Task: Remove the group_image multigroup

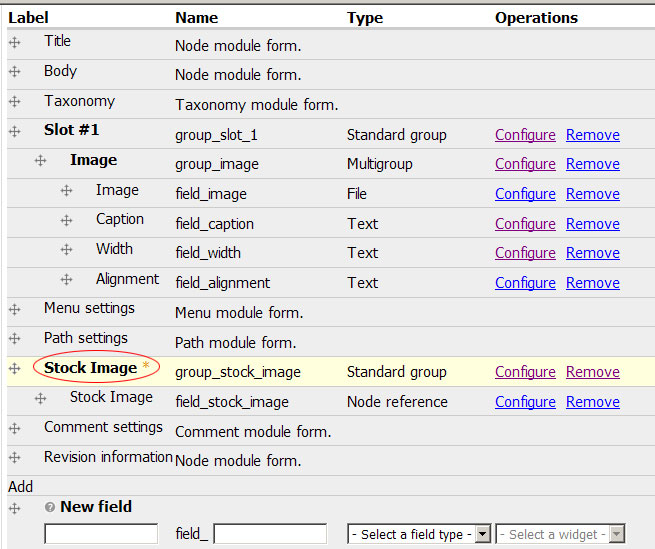Action: (x=593, y=164)
